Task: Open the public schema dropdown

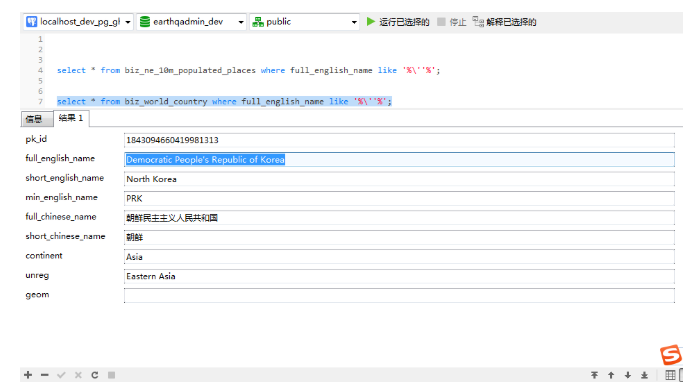Action: pyautogui.click(x=304, y=22)
